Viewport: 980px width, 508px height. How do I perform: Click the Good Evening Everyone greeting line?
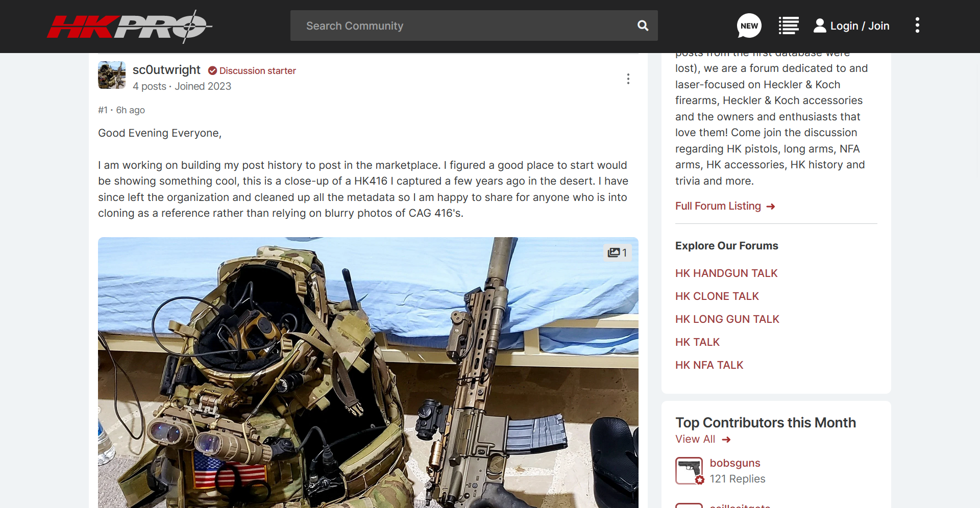[x=160, y=133]
